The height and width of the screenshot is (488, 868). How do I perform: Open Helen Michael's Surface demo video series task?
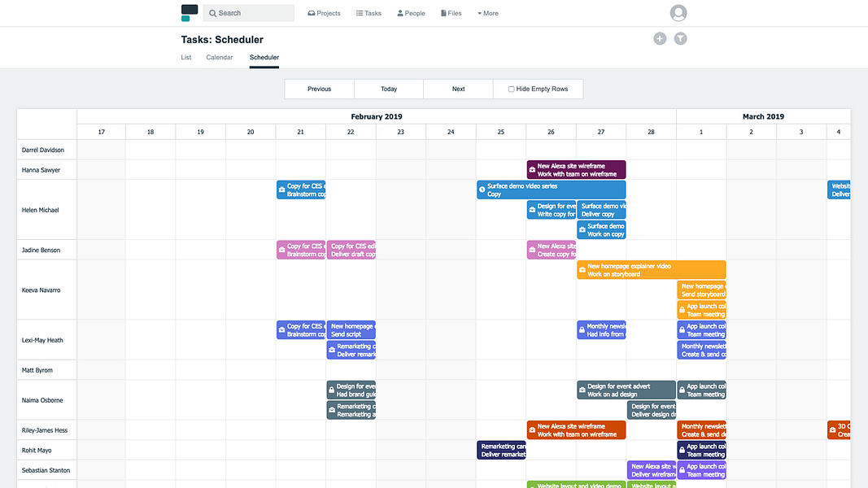[552, 190]
